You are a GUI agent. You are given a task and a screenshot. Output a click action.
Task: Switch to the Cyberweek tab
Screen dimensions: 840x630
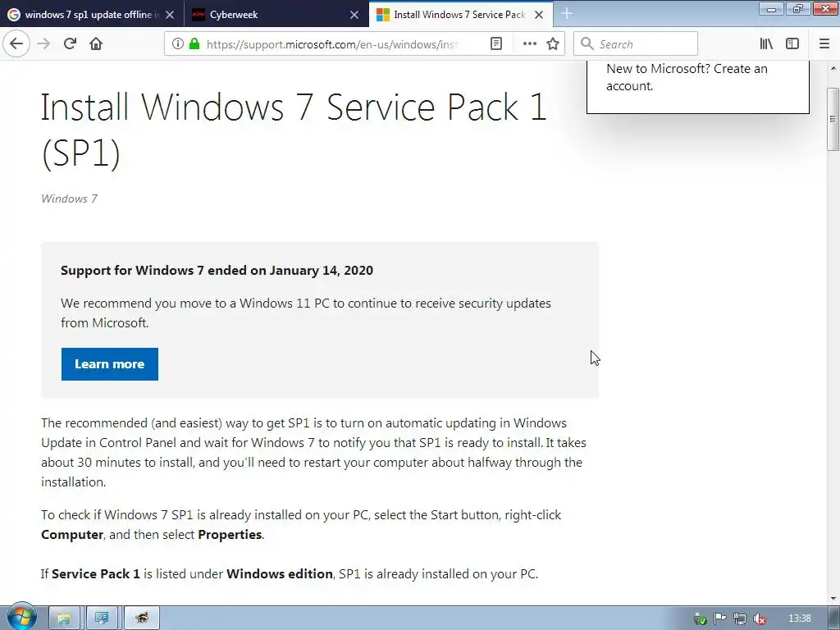coord(276,15)
